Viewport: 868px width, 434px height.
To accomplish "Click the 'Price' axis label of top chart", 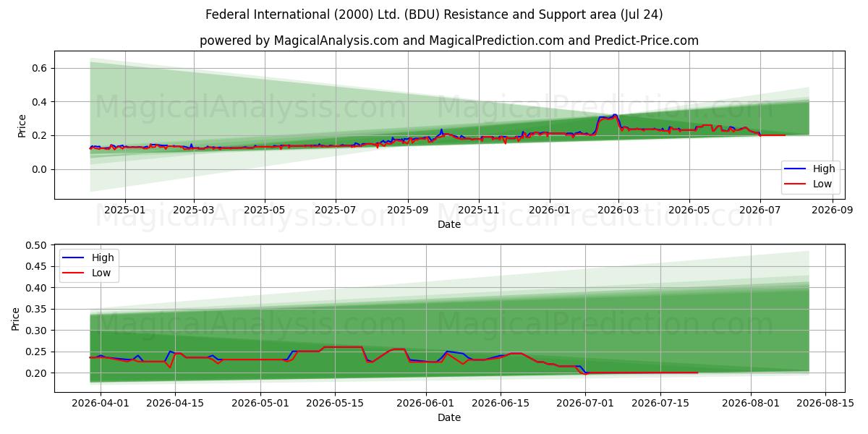I will tap(22, 125).
